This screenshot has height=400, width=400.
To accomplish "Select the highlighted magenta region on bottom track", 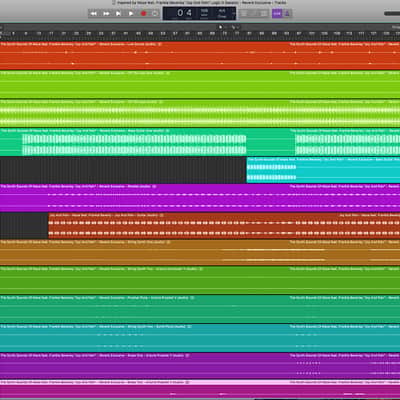I will 144,390.
